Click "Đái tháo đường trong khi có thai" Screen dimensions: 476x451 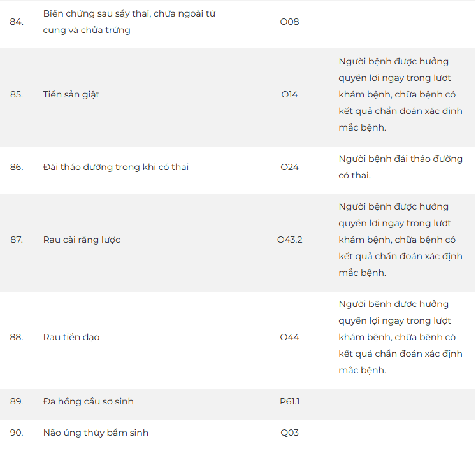pyautogui.click(x=116, y=167)
